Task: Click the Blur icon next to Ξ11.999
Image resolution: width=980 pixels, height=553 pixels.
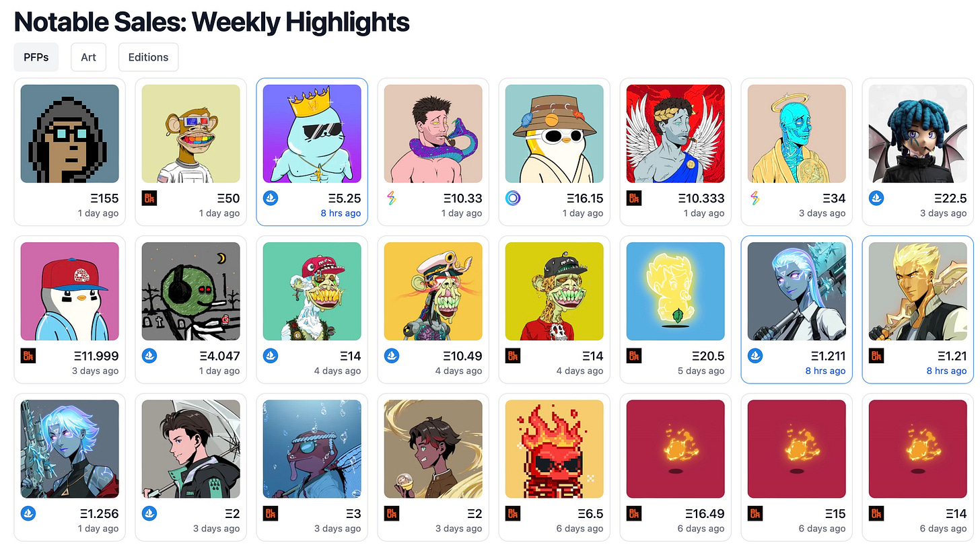Action: coord(28,356)
